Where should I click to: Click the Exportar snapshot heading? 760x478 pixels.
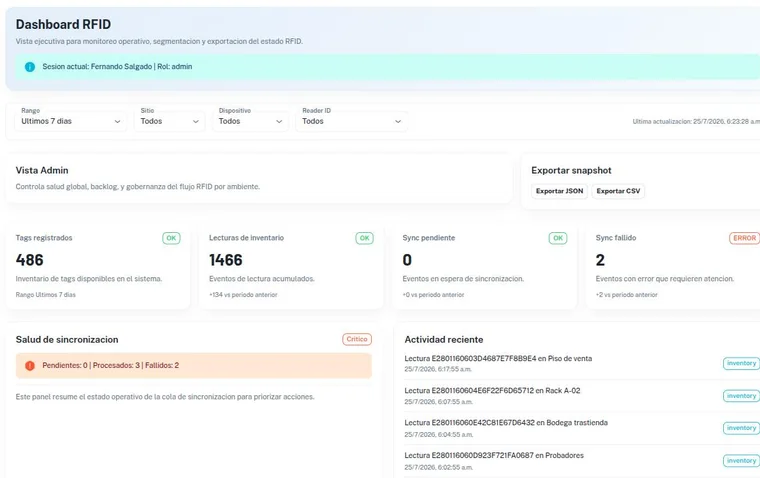tap(571, 171)
